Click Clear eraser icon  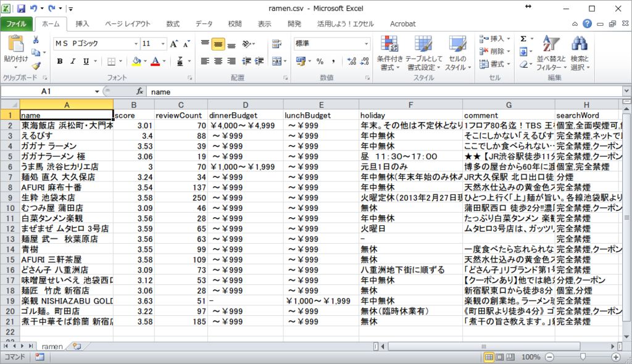[523, 64]
